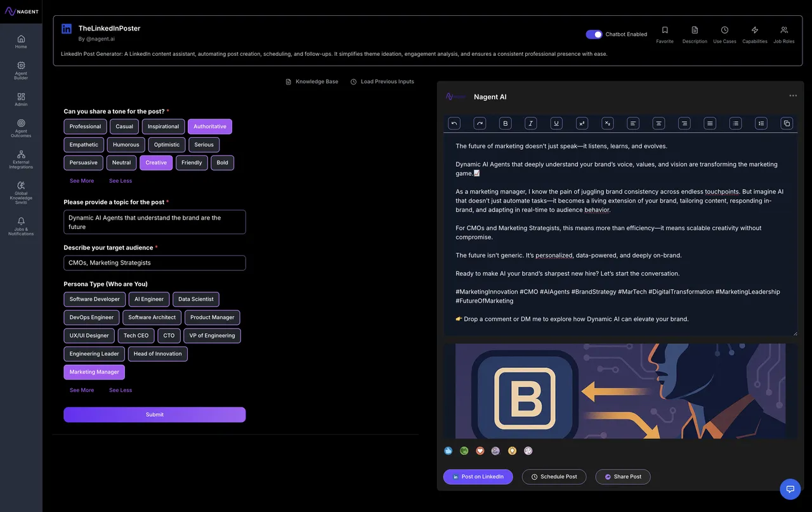Image resolution: width=812 pixels, height=512 pixels.
Task: Align post text to the right
Action: 684,124
